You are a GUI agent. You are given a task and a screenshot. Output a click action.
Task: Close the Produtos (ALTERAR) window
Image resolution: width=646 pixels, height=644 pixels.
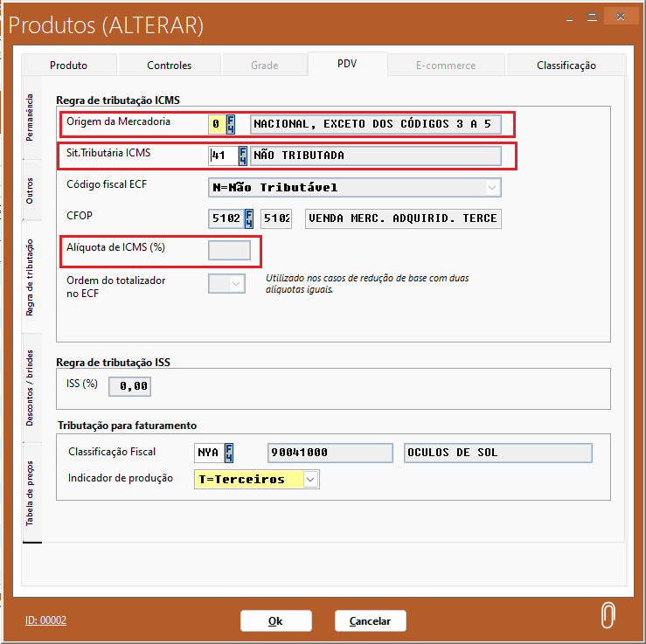[621, 17]
